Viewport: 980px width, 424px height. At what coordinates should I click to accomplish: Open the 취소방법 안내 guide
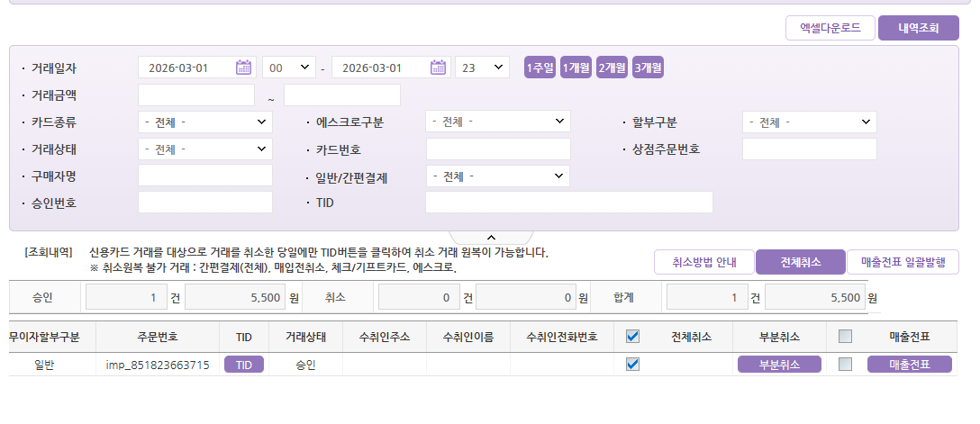coord(703,262)
